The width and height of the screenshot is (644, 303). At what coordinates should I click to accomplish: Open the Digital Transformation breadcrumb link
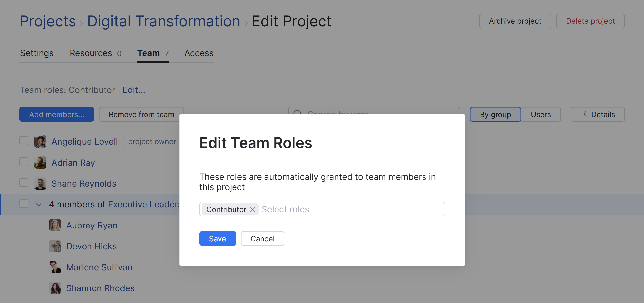(x=163, y=21)
